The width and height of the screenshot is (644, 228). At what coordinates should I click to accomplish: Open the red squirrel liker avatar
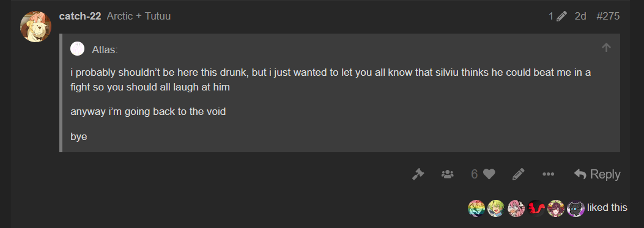point(536,208)
